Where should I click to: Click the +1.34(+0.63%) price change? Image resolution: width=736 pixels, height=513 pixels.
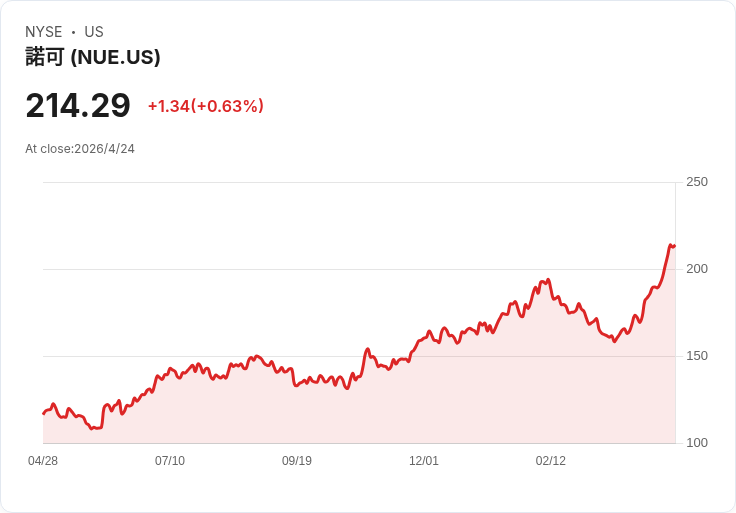tap(205, 106)
